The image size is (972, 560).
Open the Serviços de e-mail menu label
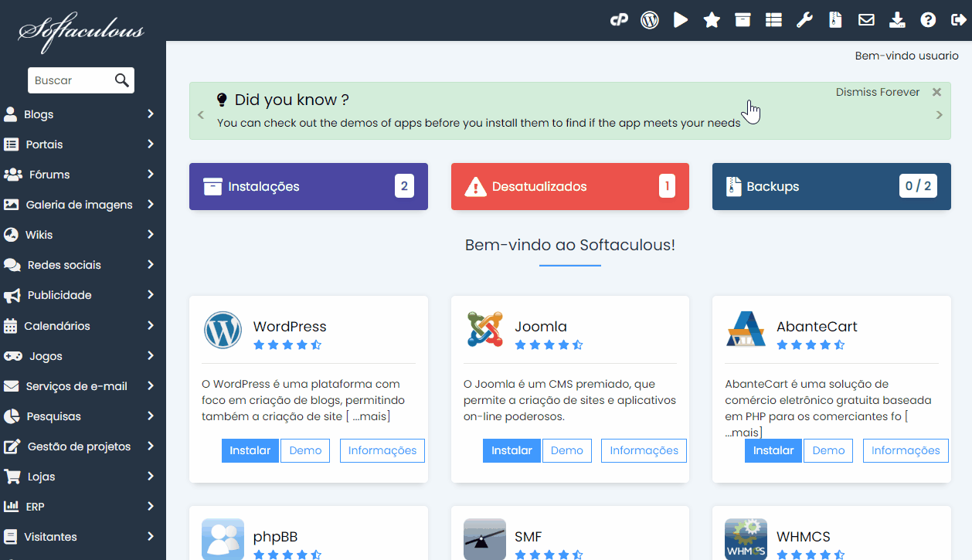(76, 386)
